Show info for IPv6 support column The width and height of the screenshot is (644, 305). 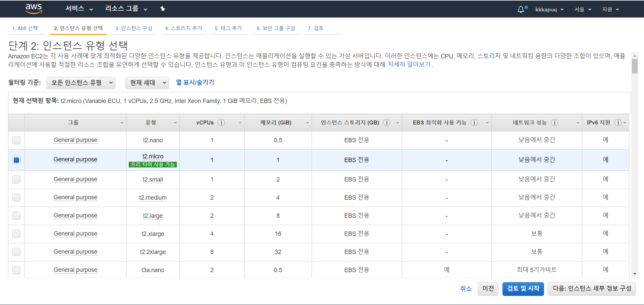(x=618, y=122)
